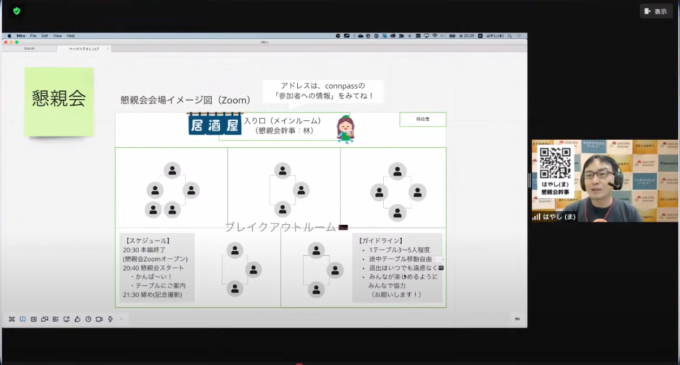Image resolution: width=680 pixels, height=365 pixels.
Task: Open the Zoom 表示 view options button
Action: click(x=656, y=11)
